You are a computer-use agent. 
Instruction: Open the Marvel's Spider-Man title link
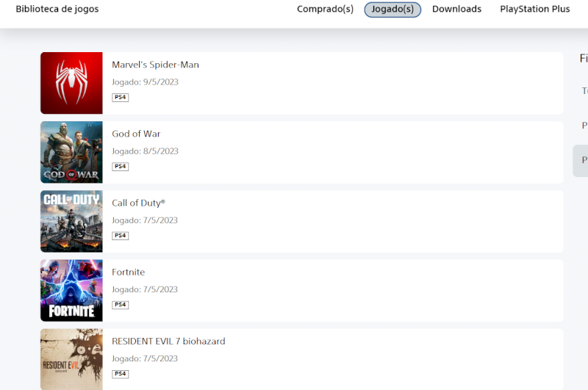[x=155, y=65]
